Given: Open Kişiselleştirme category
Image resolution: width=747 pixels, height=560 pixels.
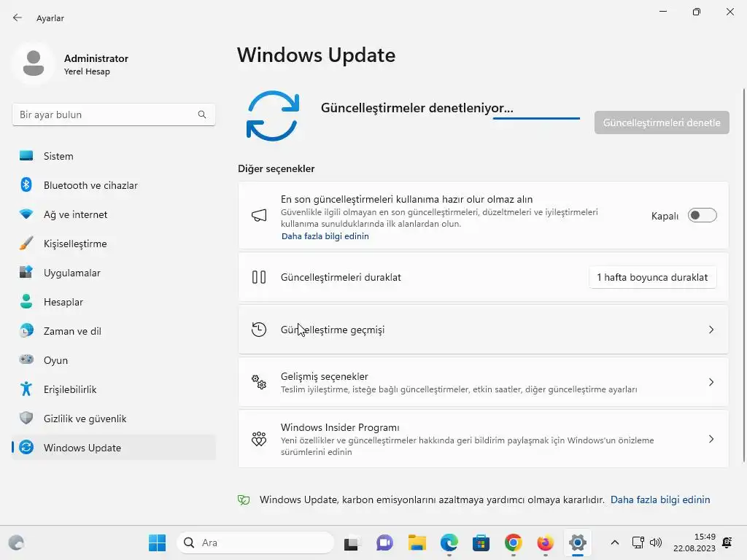Looking at the screenshot, I should tap(114, 244).
